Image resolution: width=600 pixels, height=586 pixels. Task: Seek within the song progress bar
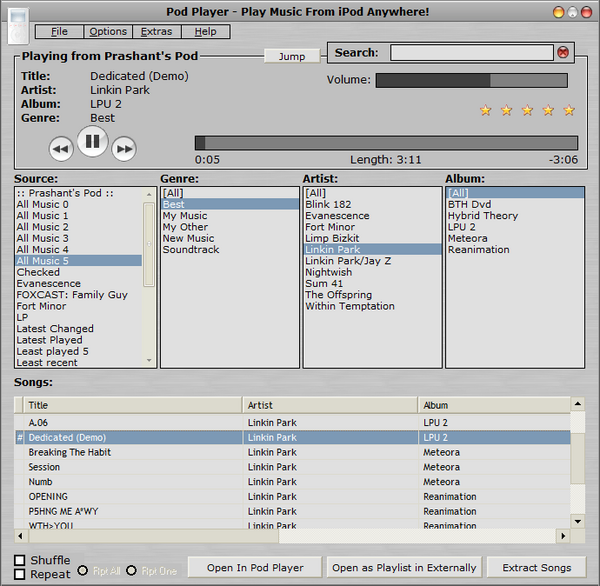[x=386, y=143]
